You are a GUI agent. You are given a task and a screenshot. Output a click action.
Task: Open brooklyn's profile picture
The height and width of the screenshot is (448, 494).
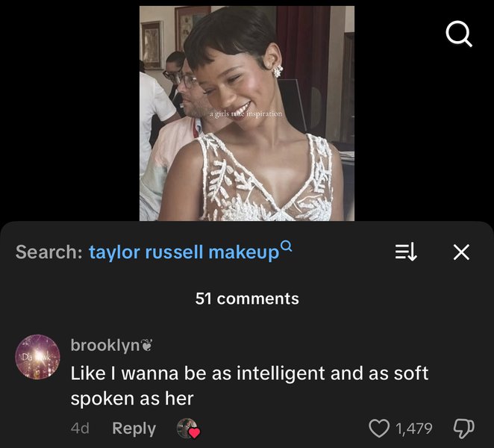coord(37,357)
